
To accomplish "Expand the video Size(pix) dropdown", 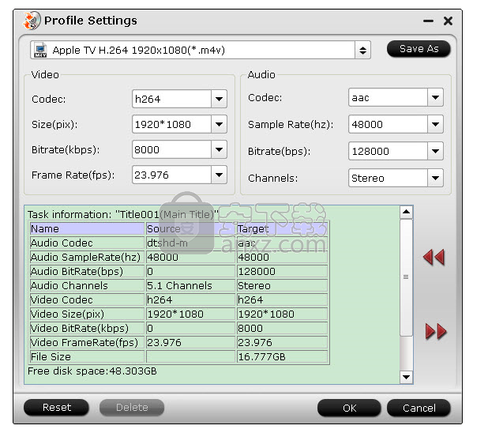I will point(219,125).
